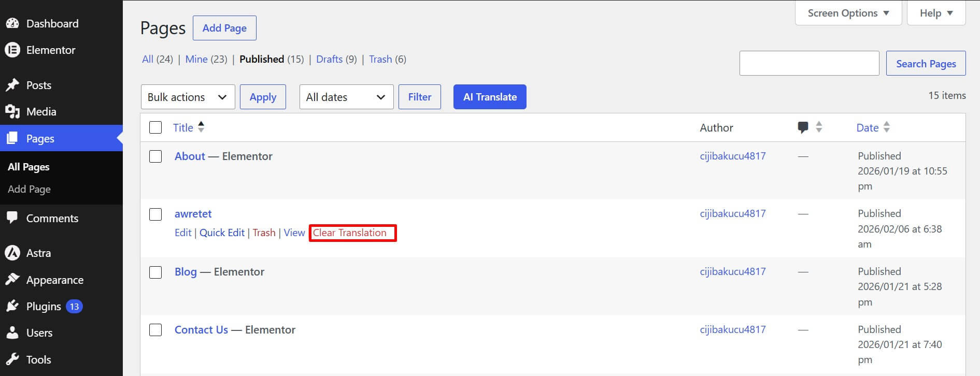The height and width of the screenshot is (376, 980).
Task: Sort pages by the Title column header
Action: click(x=183, y=127)
